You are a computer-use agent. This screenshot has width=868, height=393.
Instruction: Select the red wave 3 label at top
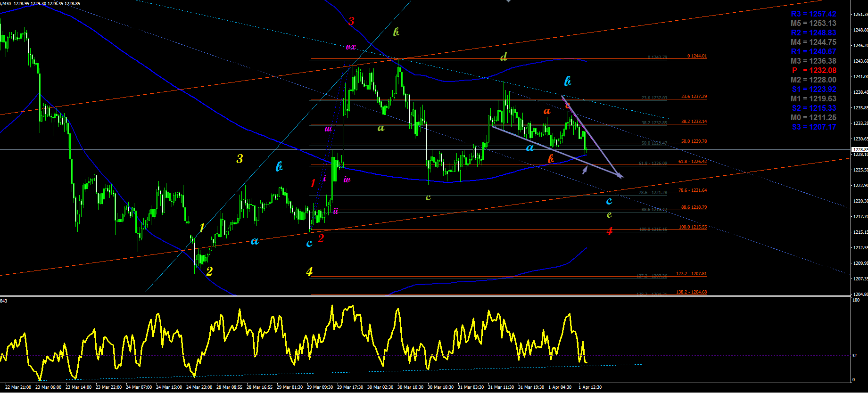tap(351, 21)
